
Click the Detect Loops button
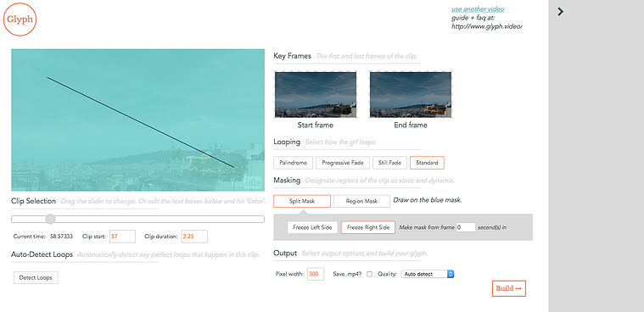(36, 277)
